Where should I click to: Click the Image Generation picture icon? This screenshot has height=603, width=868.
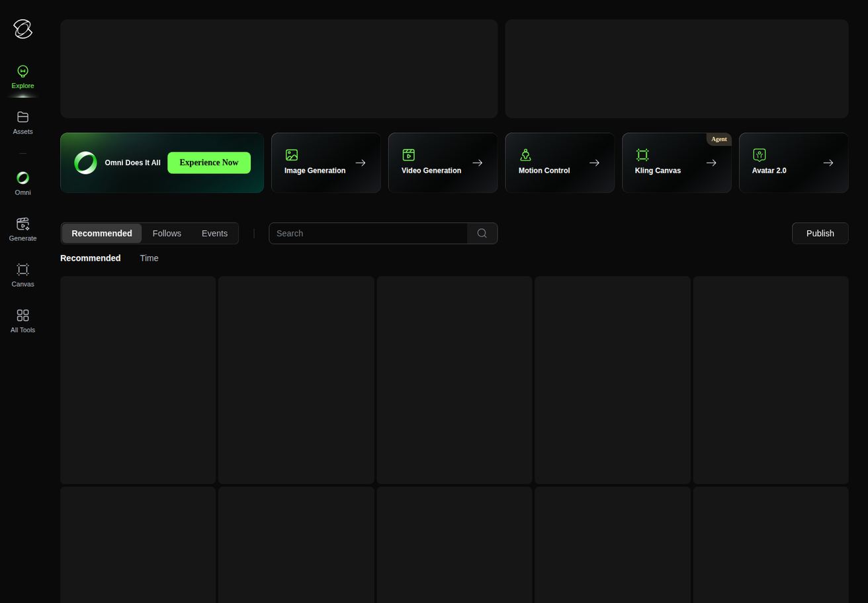292,155
